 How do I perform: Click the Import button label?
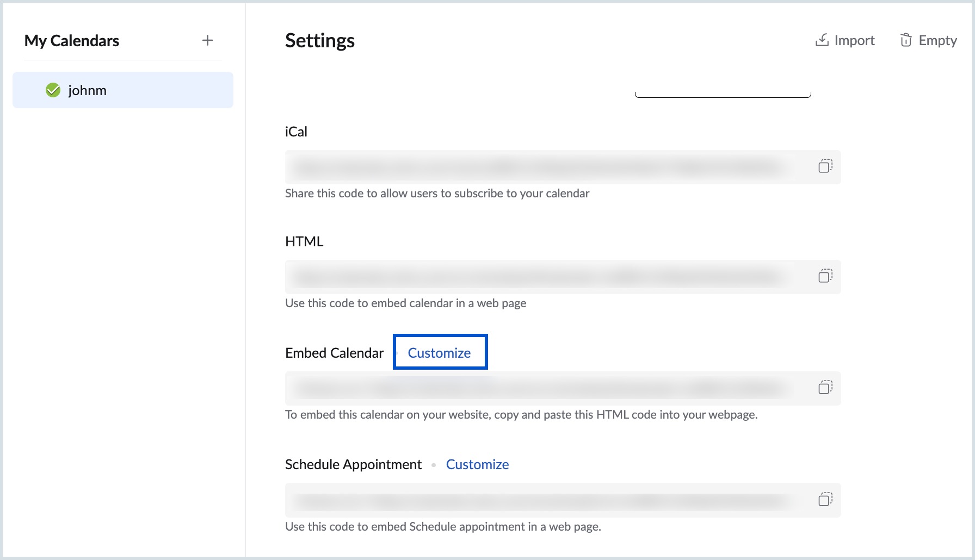(x=854, y=40)
